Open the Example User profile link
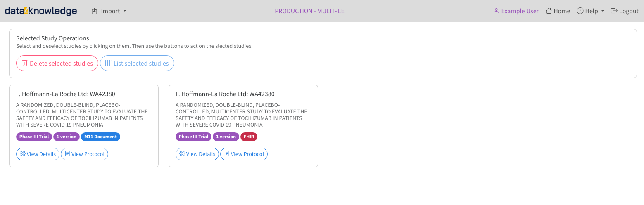The height and width of the screenshot is (205, 644). (516, 11)
